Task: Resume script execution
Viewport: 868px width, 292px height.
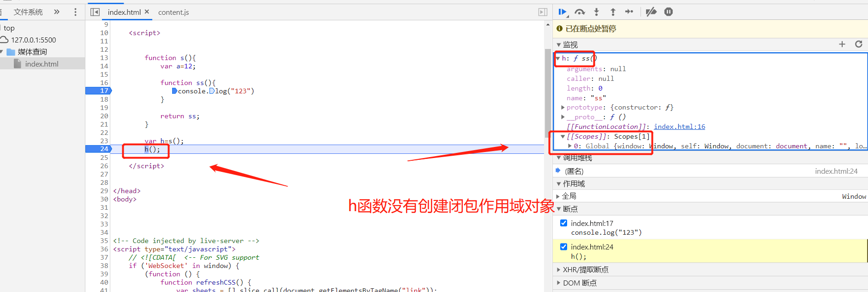Action: tap(563, 12)
